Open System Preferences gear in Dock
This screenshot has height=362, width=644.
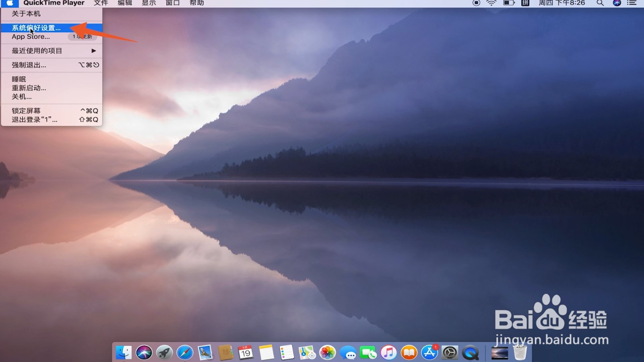450,353
